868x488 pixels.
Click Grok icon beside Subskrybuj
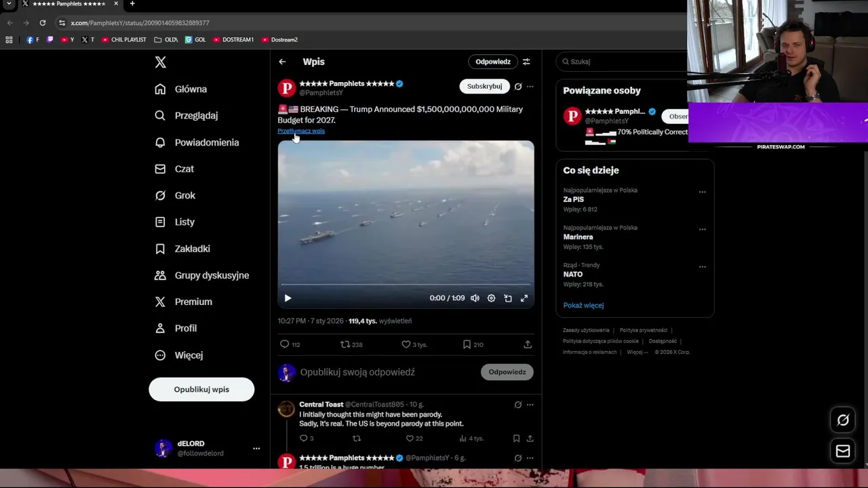pos(518,86)
